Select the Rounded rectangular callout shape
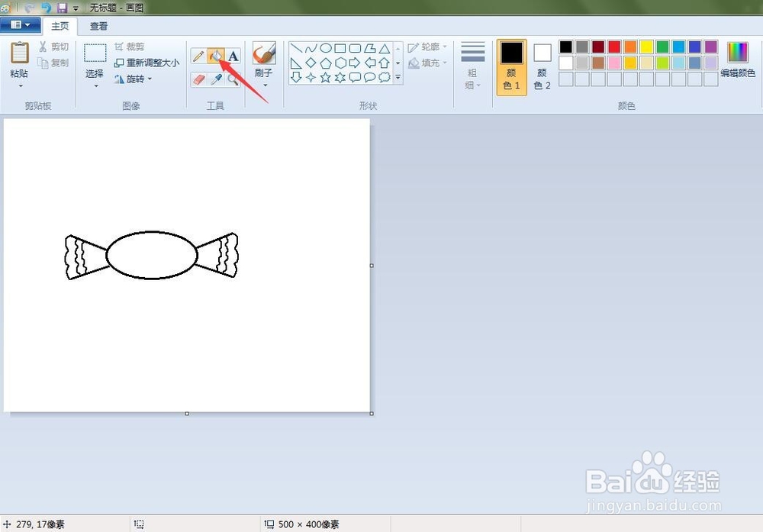 pyautogui.click(x=356, y=77)
